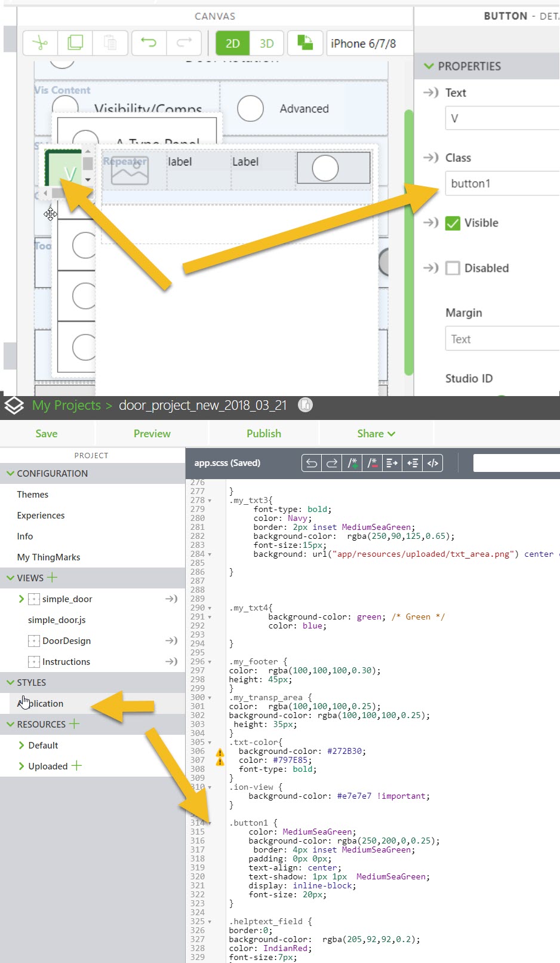This screenshot has height=963, width=560.
Task: Collapse the CONFIGURATION section
Action: (10, 473)
